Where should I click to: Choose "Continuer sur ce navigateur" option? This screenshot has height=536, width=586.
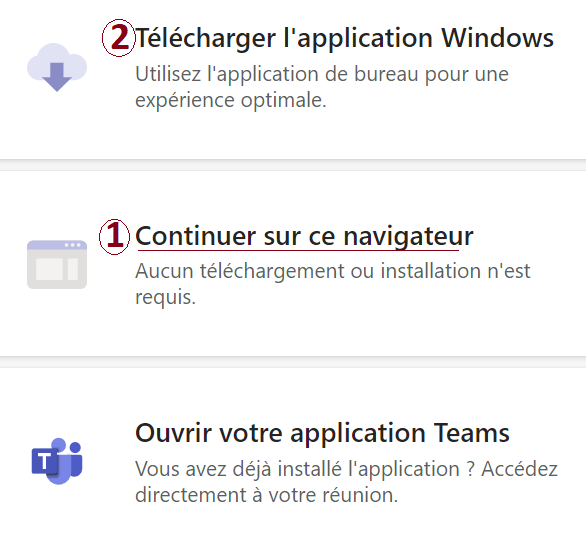[x=304, y=237]
